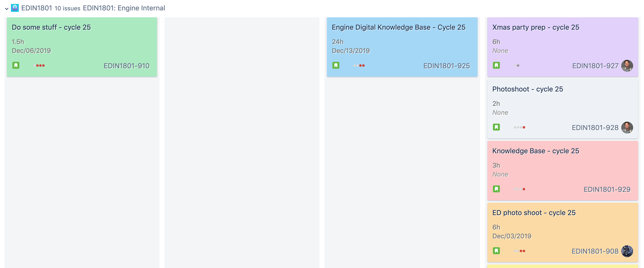Open issue key EDIN1801-910 link

127,66
